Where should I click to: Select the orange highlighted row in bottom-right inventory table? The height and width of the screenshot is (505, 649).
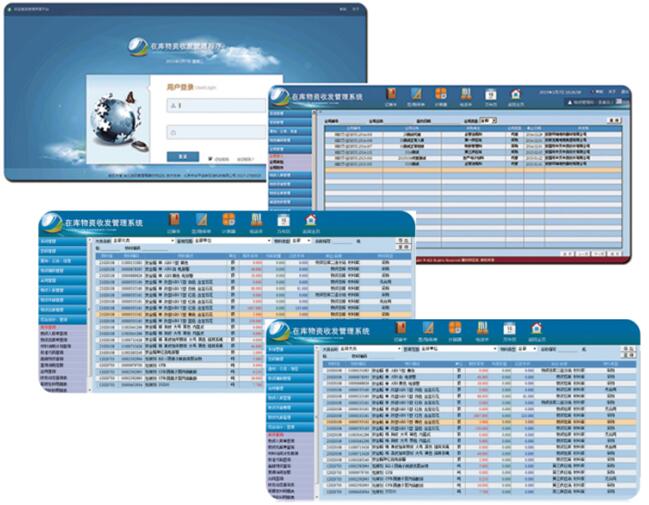[x=480, y=422]
